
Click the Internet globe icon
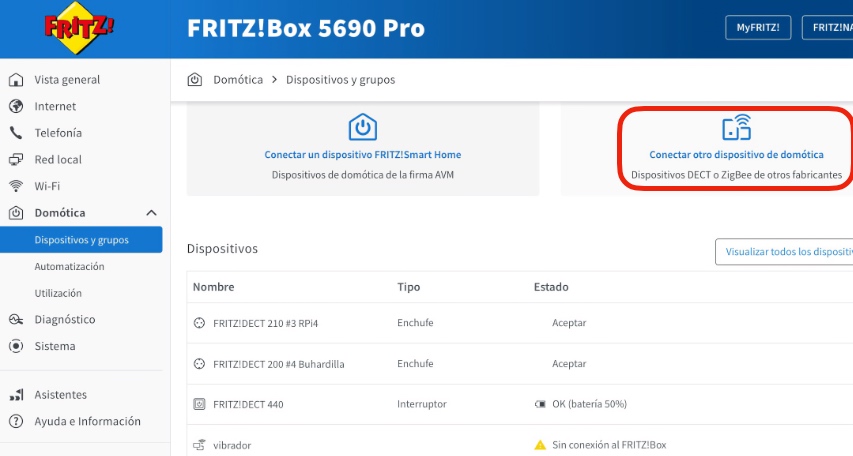(x=16, y=106)
